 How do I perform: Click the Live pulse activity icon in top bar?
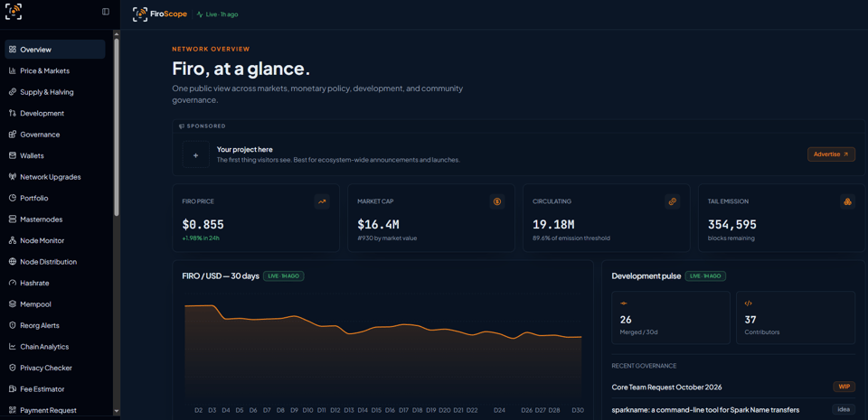(x=200, y=14)
